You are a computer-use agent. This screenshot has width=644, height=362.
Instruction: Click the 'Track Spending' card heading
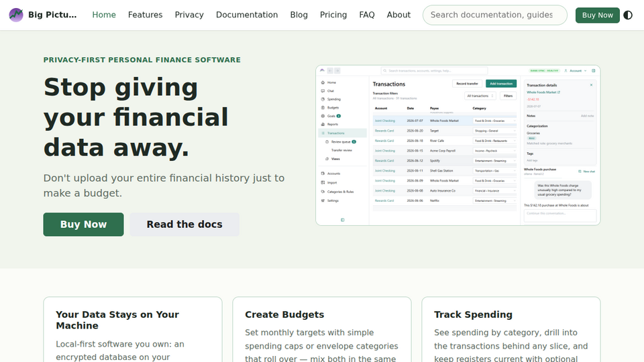[x=473, y=315]
